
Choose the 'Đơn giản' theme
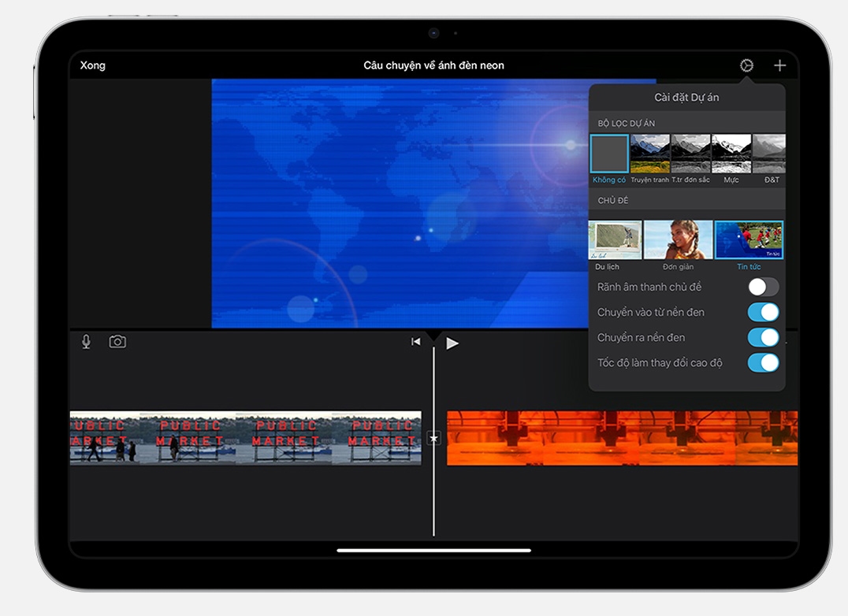(678, 240)
